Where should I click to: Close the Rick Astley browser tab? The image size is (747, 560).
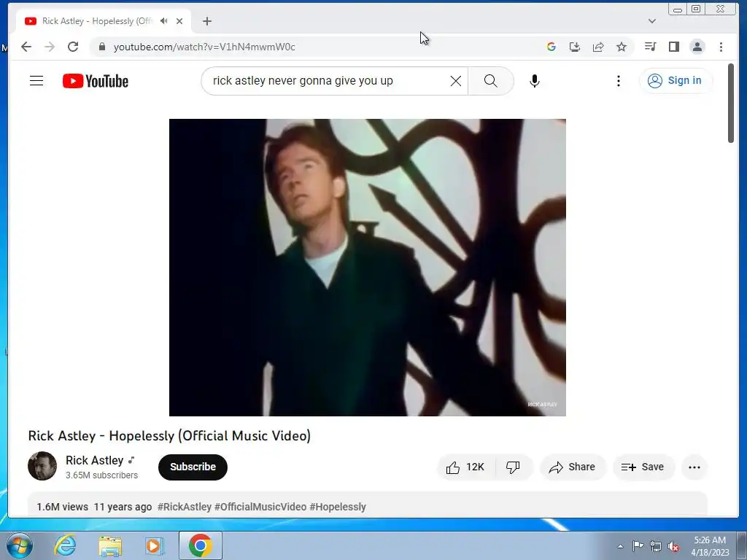tap(179, 21)
